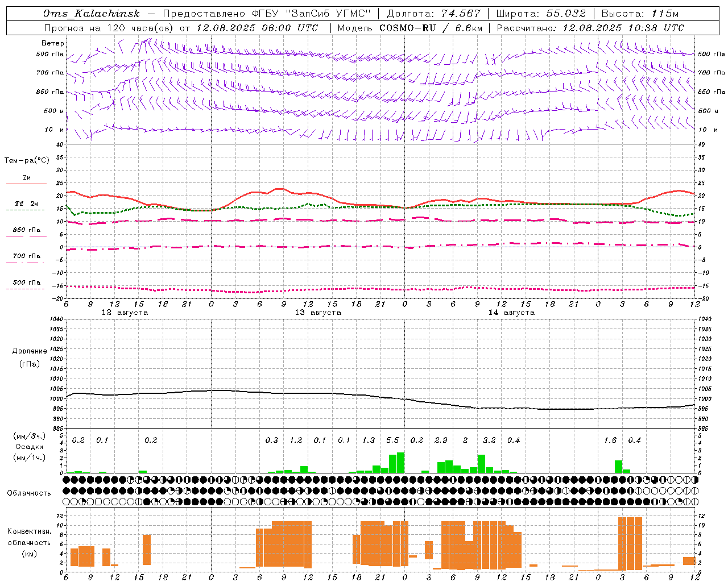The image size is (728, 582).
Task: Click the model name COSMO-RU / 6.6км
Action: coord(431,28)
